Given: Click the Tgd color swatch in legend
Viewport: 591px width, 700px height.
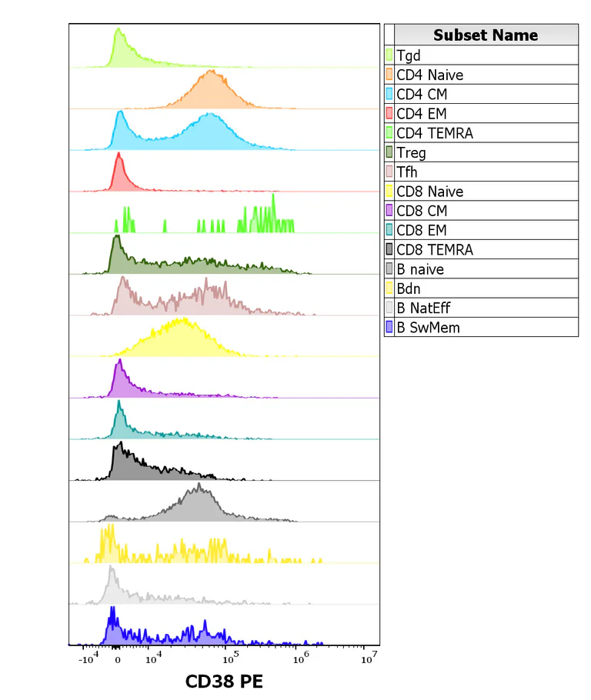Looking at the screenshot, I should (x=389, y=55).
